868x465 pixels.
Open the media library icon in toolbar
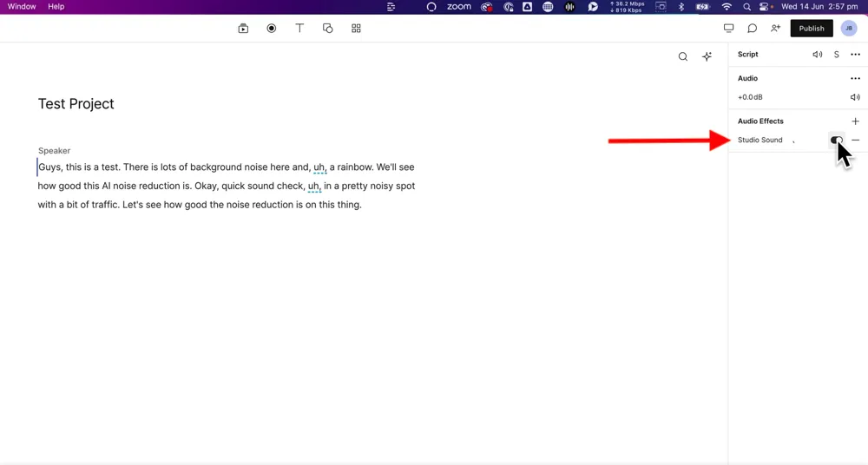click(x=243, y=29)
